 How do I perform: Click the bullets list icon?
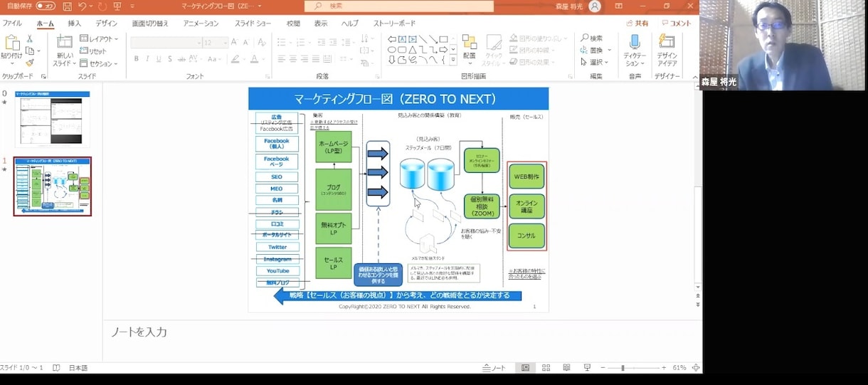point(282,42)
